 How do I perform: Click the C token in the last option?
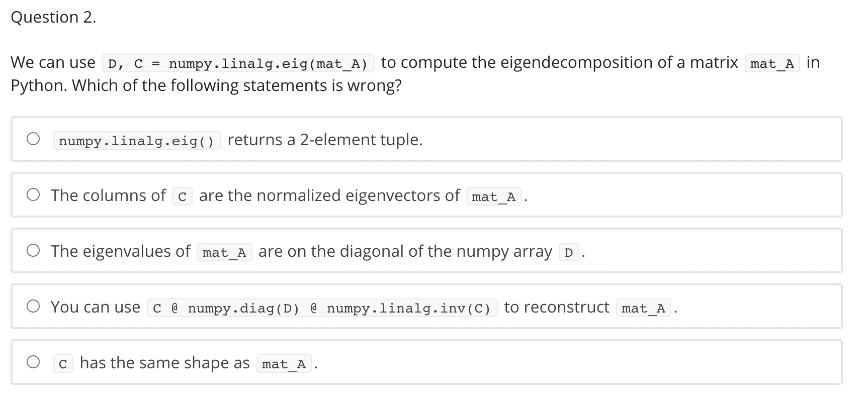[x=62, y=364]
